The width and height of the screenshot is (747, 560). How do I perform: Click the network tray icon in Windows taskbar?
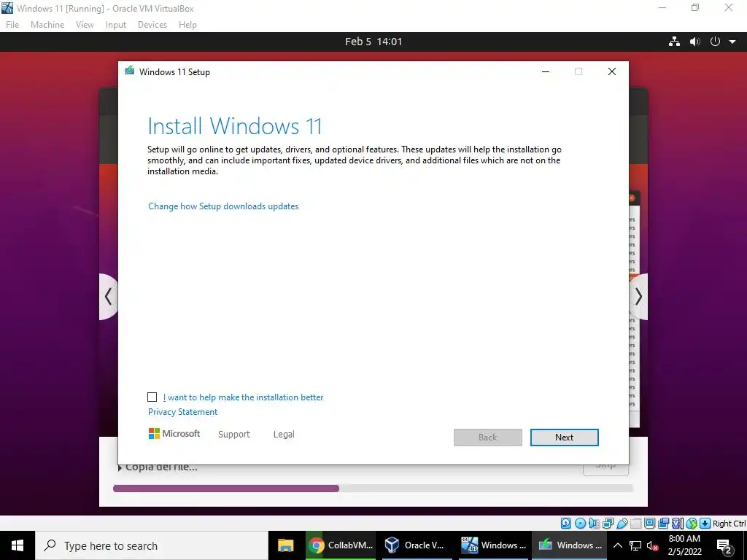635,545
